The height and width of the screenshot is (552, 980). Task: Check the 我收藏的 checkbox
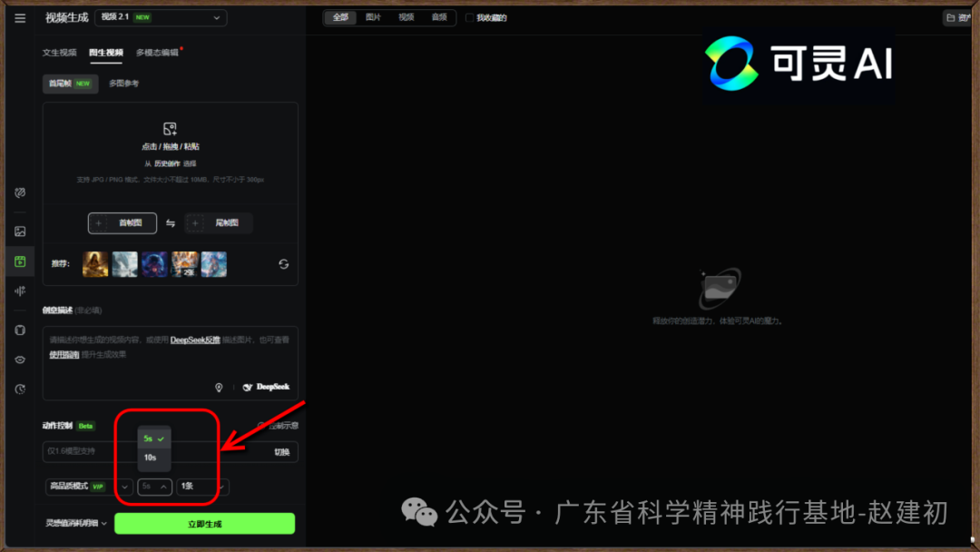pos(470,17)
